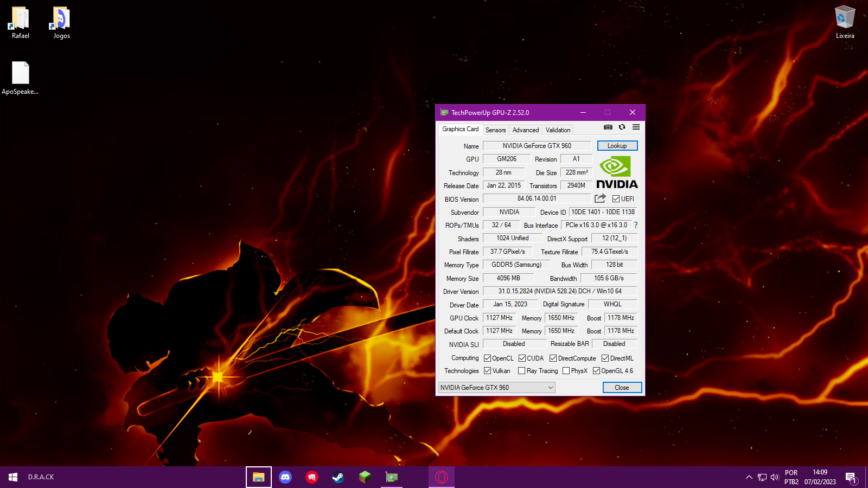868x488 pixels.
Task: Open the volume tray icon
Action: pyautogui.click(x=775, y=477)
